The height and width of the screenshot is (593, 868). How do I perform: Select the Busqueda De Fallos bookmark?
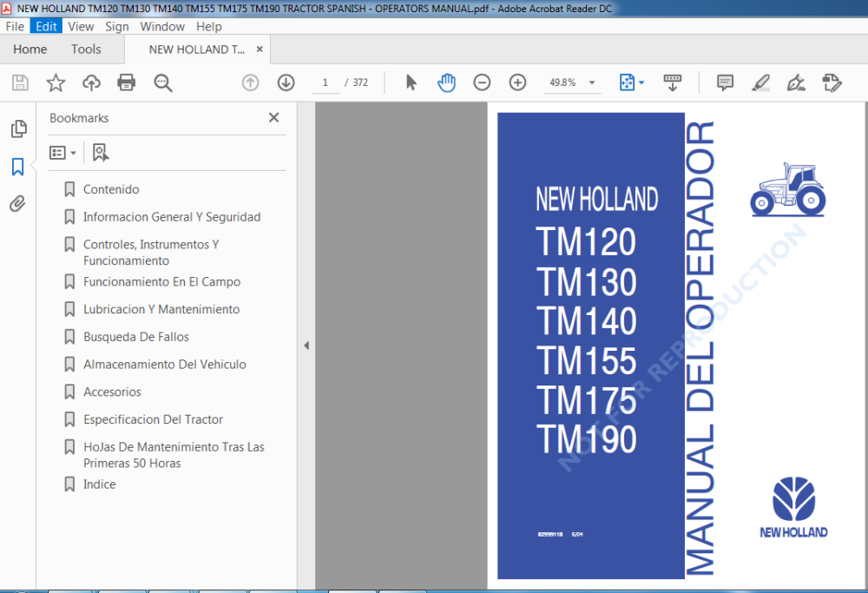pyautogui.click(x=136, y=337)
